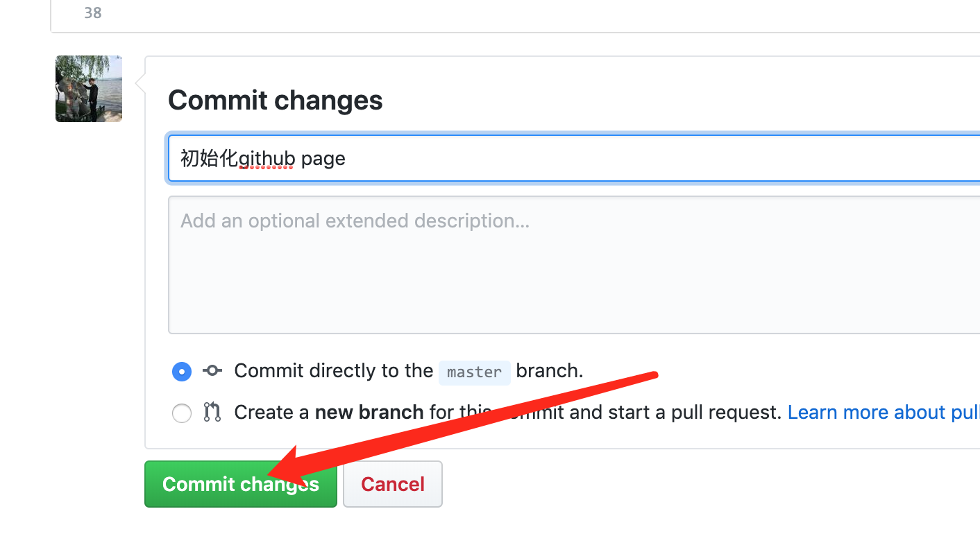
Task: Click line number 38 in the editor gutter
Action: [x=93, y=12]
